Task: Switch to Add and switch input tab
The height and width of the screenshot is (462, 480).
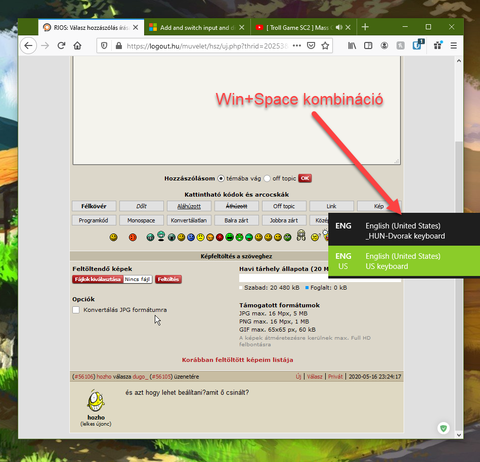Action: click(197, 27)
